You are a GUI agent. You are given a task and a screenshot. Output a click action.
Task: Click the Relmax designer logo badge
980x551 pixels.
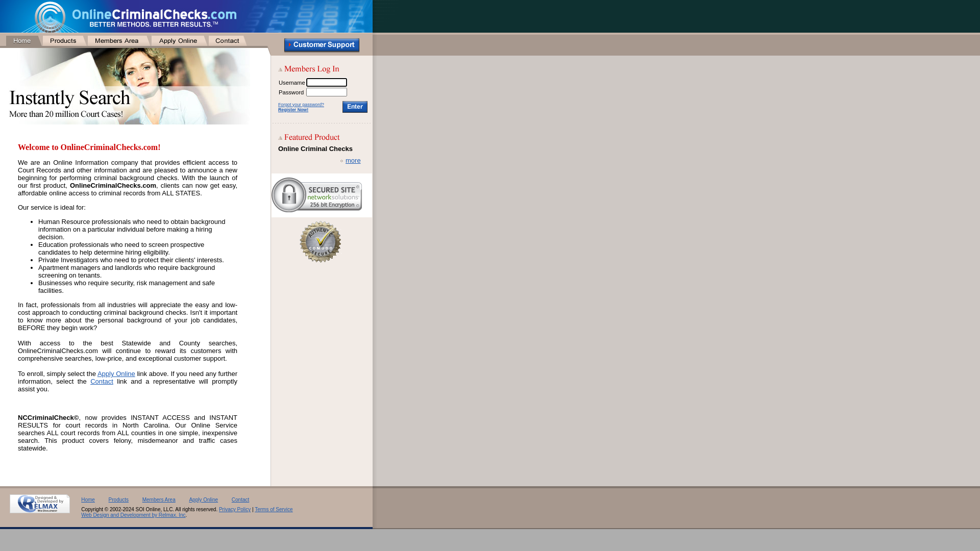40,504
